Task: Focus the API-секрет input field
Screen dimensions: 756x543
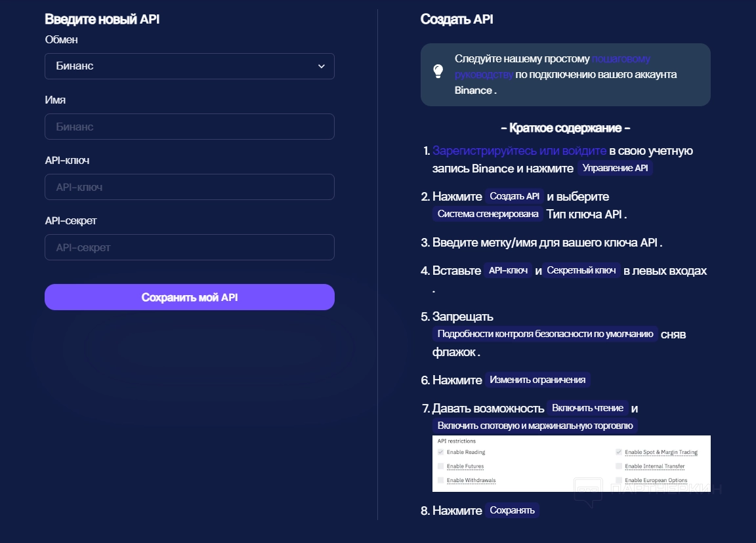Action: click(190, 247)
